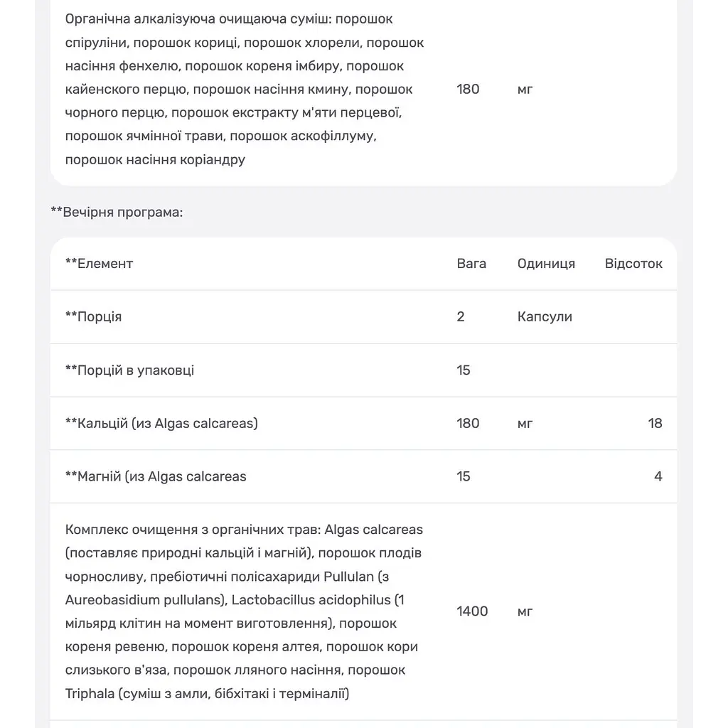Screen dimensions: 728x728
Task: Click the '**Кальцій (из Algas calcareas)' row
Action: [363, 424]
